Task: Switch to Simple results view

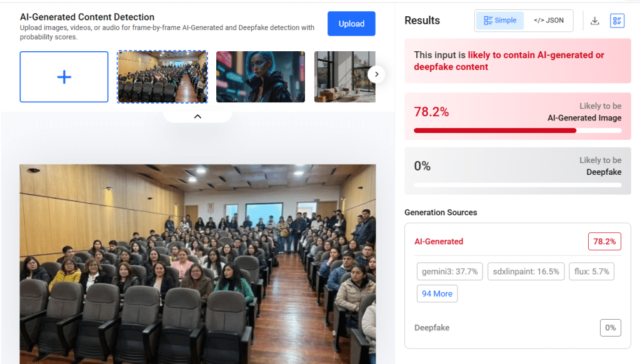Action: click(x=500, y=21)
